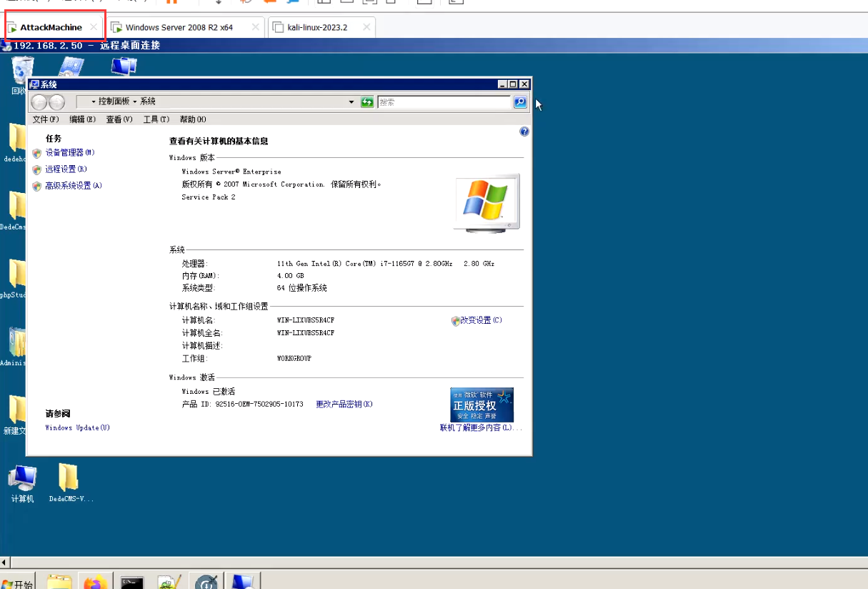Image resolution: width=868 pixels, height=589 pixels.
Task: Open the 帮助(H) menu
Action: (x=193, y=119)
